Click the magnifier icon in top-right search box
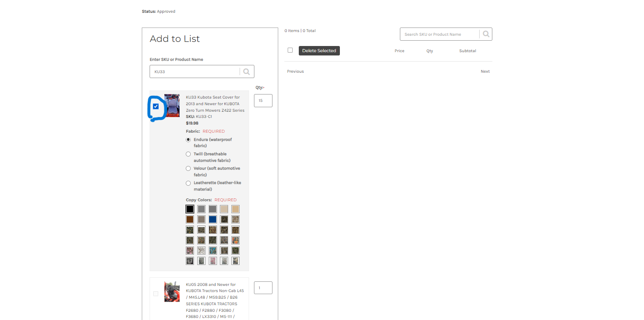Screen dimensions: 644x320 coord(486,34)
